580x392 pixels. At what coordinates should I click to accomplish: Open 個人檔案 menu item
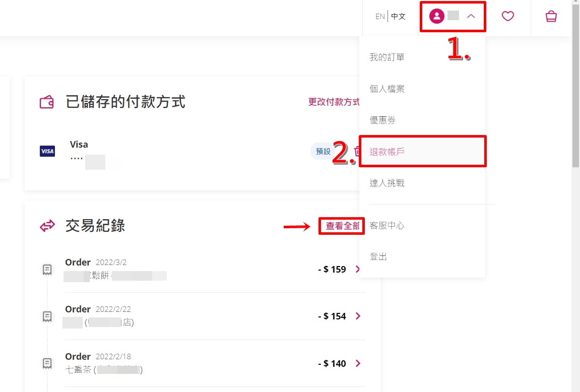[422, 88]
